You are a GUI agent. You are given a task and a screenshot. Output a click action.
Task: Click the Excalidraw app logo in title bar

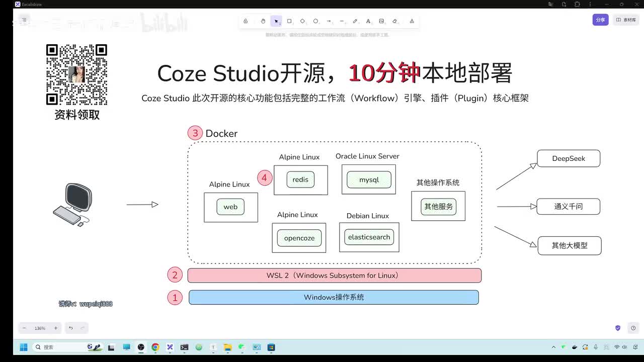(x=18, y=4)
